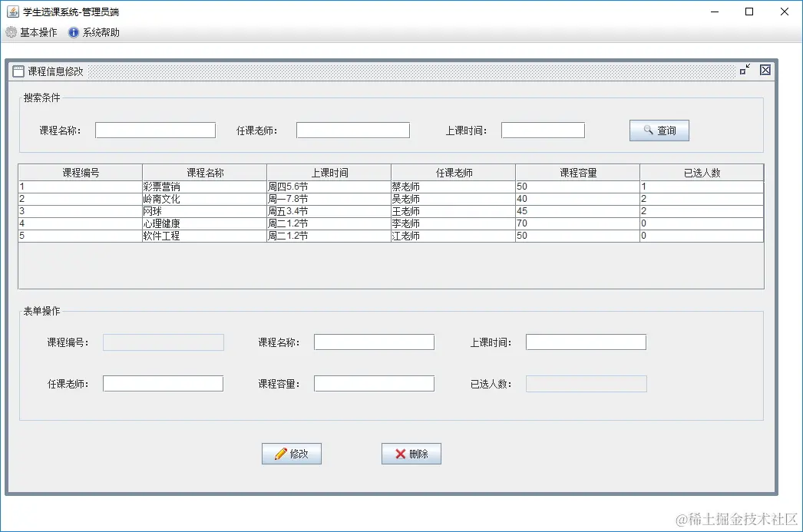Focus the form 课程名称 input field
The width and height of the screenshot is (803, 532).
click(374, 342)
